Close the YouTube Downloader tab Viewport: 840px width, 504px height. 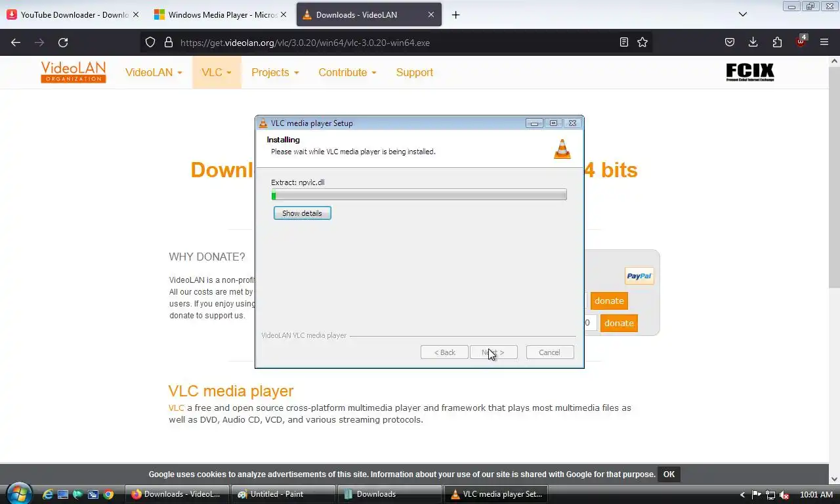pos(136,14)
